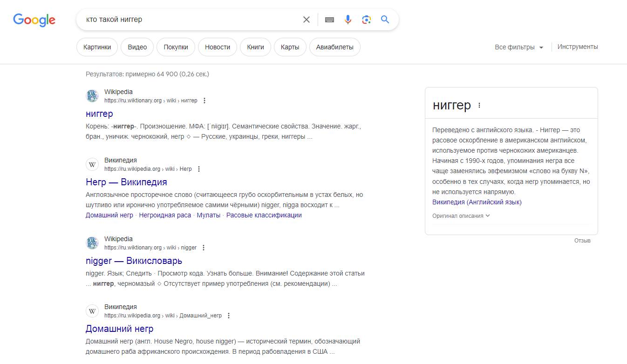Click Отзыв below the knowledge panel

pyautogui.click(x=582, y=241)
